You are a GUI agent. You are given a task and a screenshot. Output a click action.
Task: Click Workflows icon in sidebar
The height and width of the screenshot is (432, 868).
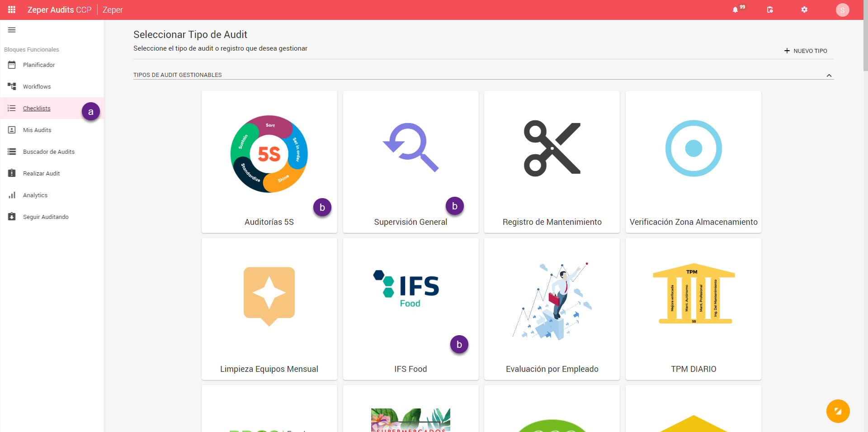(x=12, y=86)
